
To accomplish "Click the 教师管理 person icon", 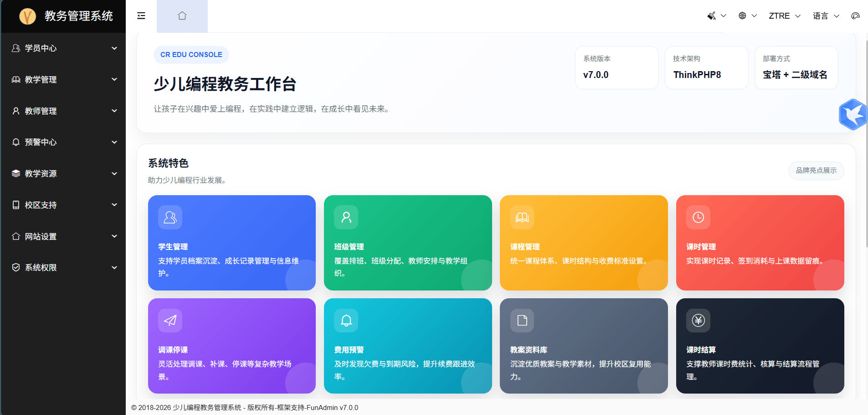I will coord(16,111).
